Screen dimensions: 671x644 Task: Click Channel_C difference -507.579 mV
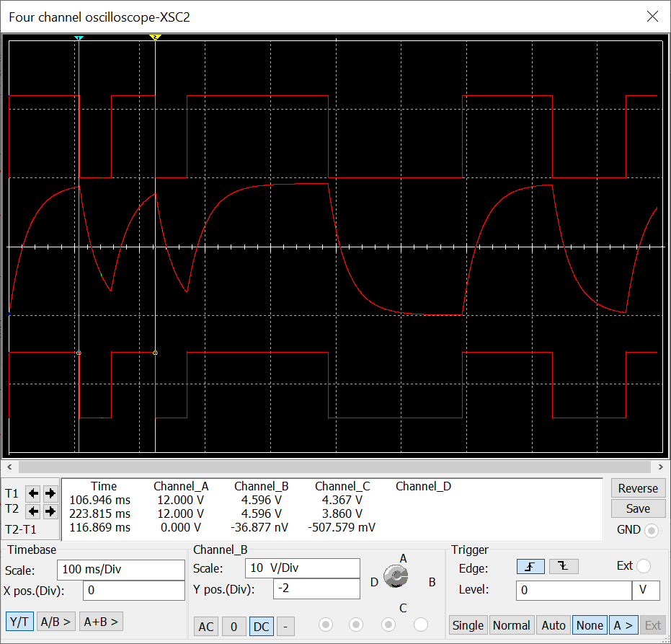coord(342,527)
